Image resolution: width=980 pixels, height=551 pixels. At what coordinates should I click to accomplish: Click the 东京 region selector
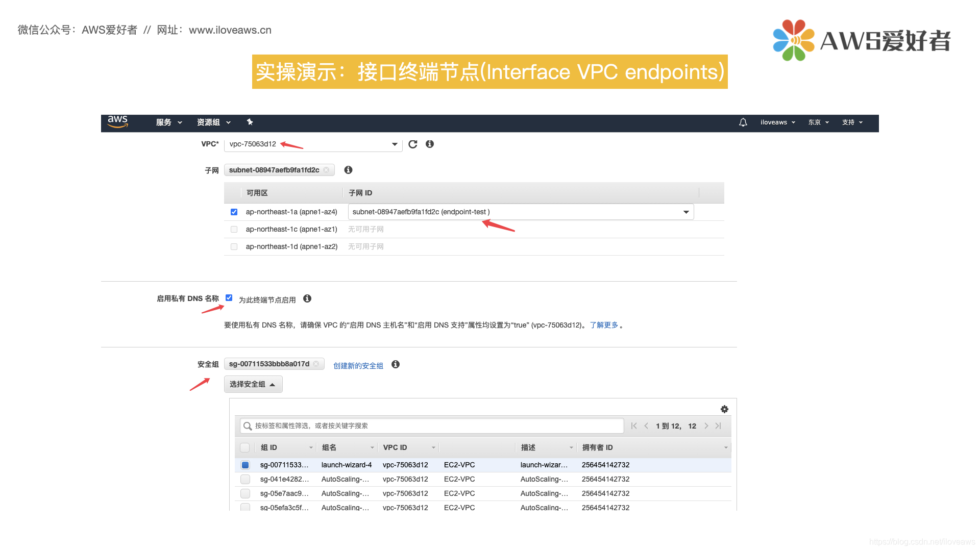(x=817, y=122)
